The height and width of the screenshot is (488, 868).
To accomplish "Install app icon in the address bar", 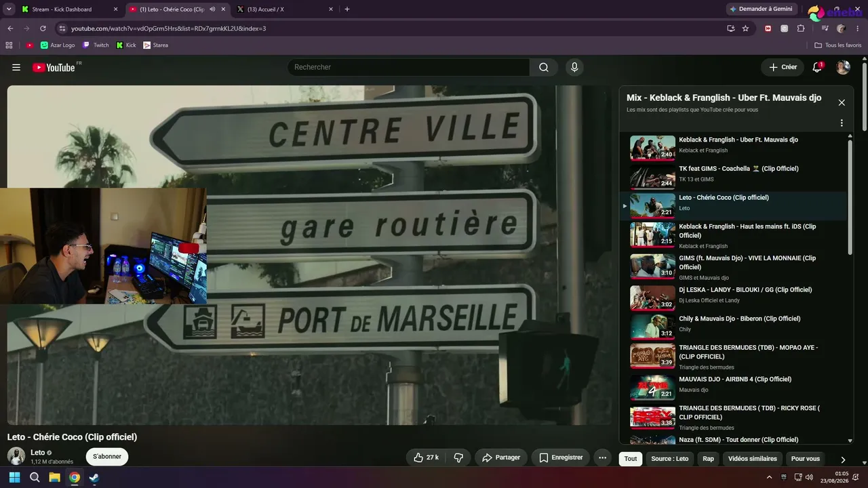I will (730, 28).
